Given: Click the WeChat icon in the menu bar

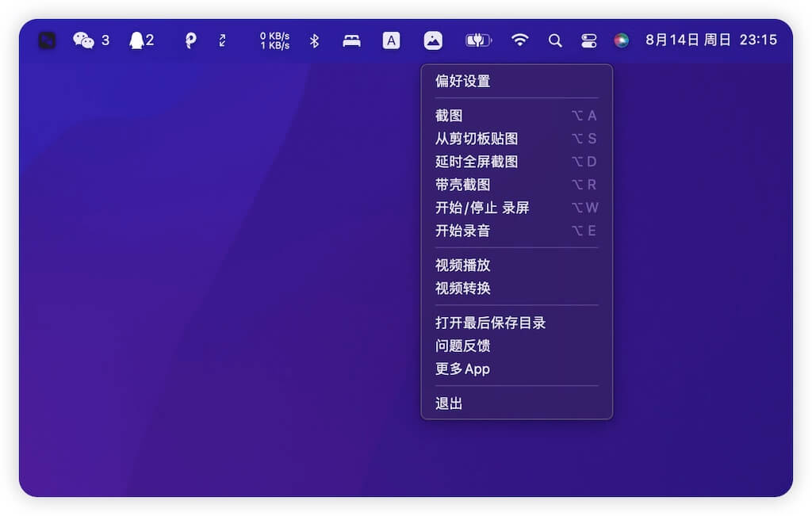Looking at the screenshot, I should tap(83, 40).
